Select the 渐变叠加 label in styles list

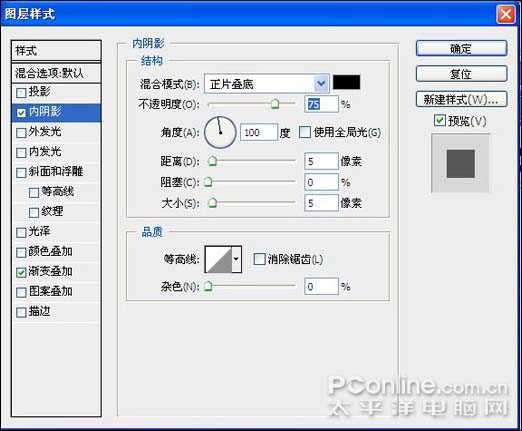(x=50, y=271)
